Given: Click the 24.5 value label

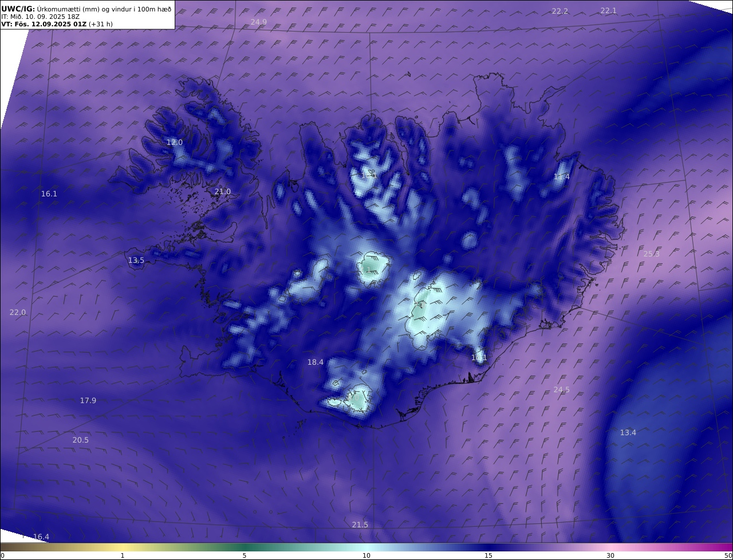Looking at the screenshot, I should click(x=562, y=390).
